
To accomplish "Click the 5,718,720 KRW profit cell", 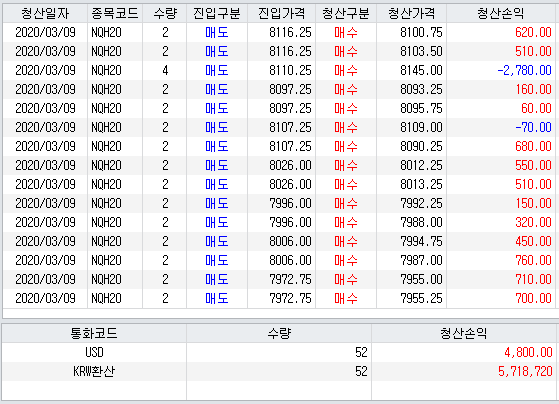I will click(464, 371).
